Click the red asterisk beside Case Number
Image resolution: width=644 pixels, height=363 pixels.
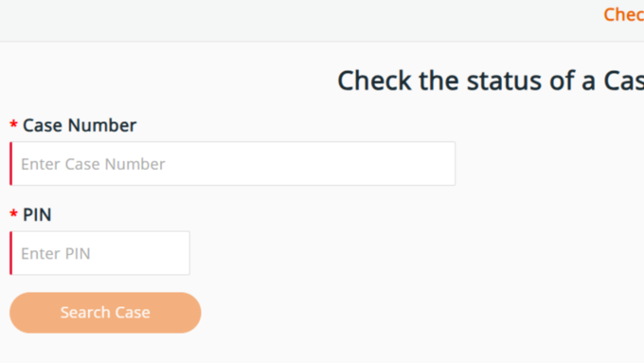coord(13,124)
